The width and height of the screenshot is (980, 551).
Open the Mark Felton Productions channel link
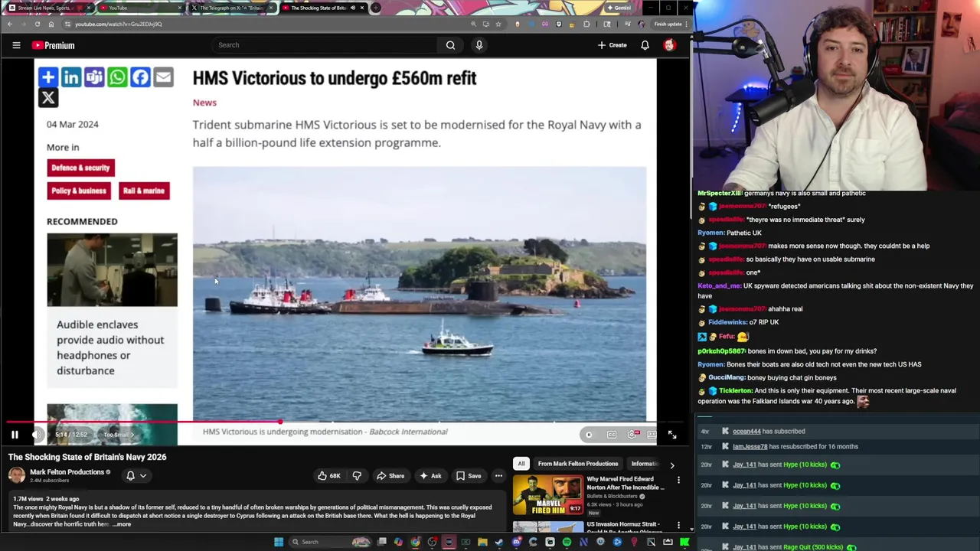coord(67,472)
